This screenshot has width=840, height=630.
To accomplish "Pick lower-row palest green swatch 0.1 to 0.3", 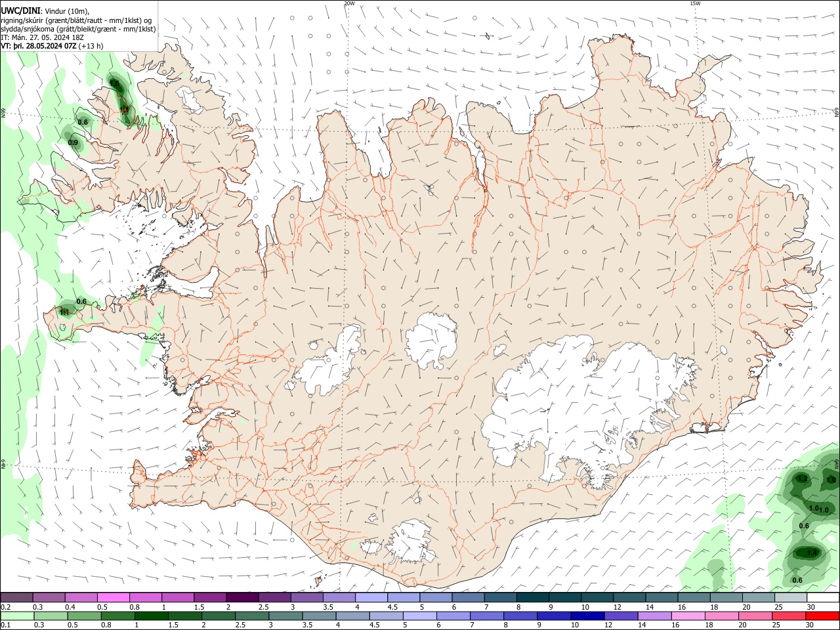I will (x=16, y=616).
